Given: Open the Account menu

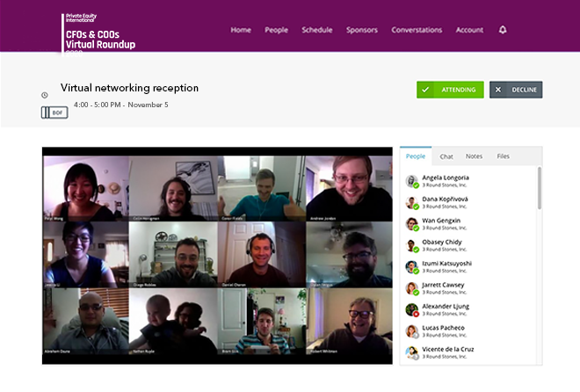Looking at the screenshot, I should [469, 30].
